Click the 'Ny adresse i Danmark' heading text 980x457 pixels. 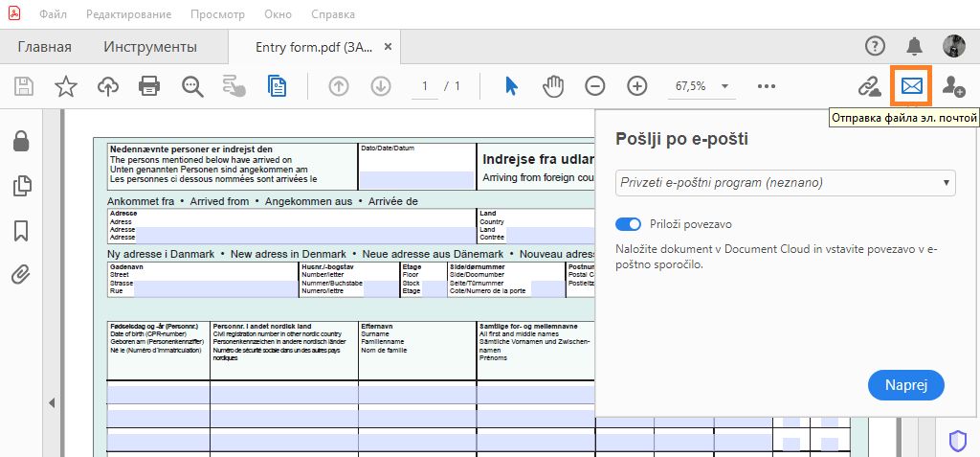coord(161,254)
